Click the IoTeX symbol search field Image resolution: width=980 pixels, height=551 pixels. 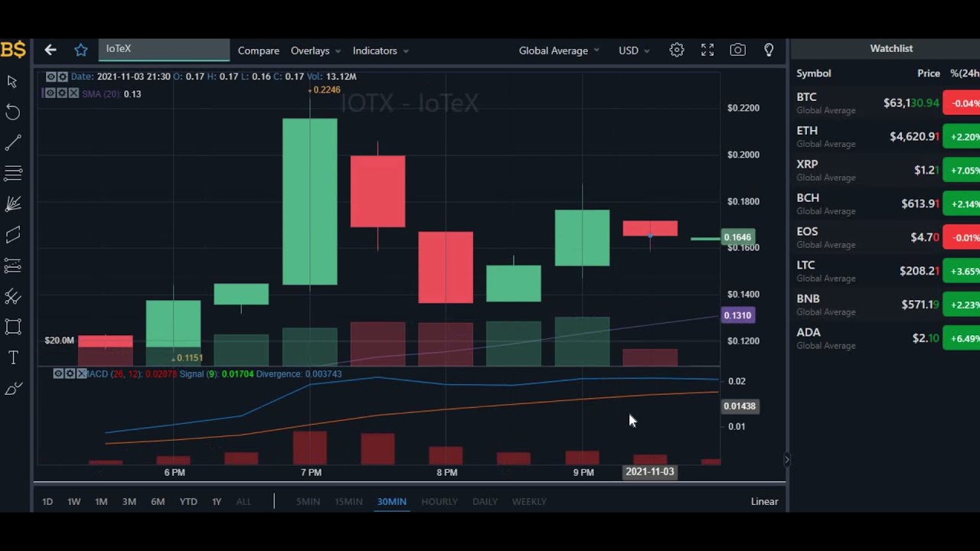pyautogui.click(x=164, y=49)
